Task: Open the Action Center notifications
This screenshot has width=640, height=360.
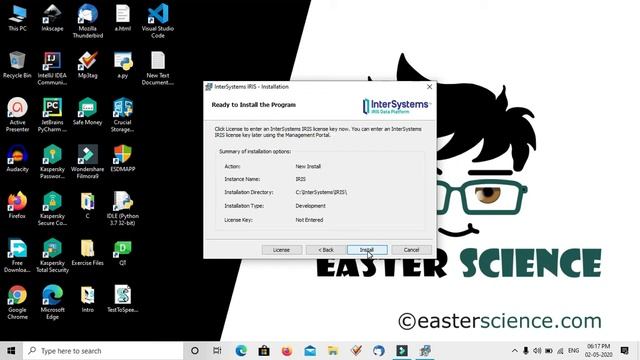Action: click(624, 351)
